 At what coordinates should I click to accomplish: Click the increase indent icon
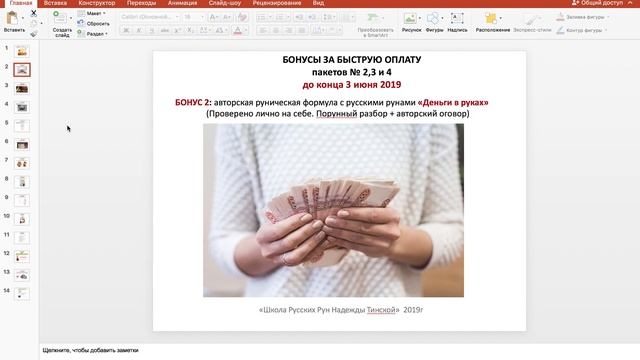(312, 17)
